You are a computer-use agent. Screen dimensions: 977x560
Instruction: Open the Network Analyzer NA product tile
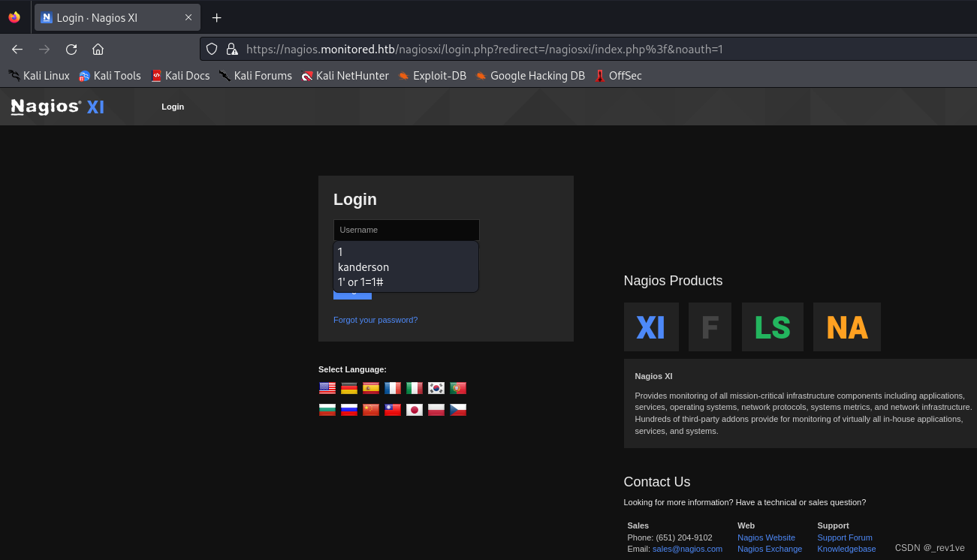tap(847, 327)
